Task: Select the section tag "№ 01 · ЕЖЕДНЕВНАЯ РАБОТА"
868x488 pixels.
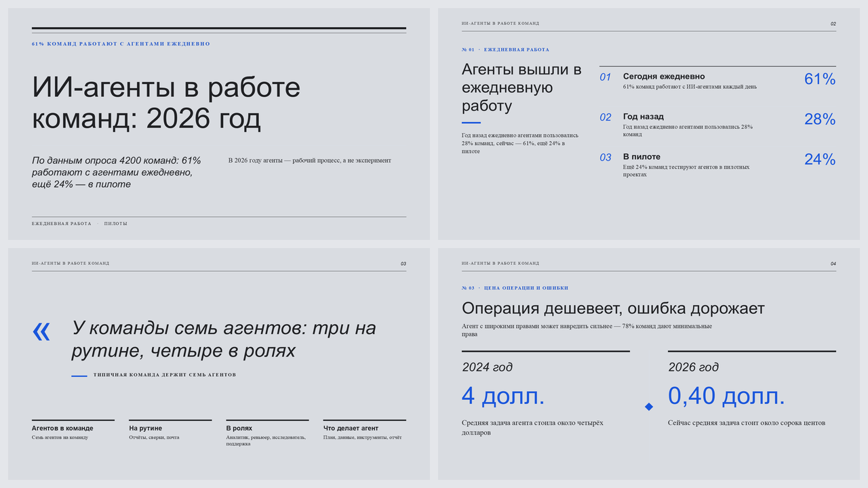Action: tap(505, 49)
